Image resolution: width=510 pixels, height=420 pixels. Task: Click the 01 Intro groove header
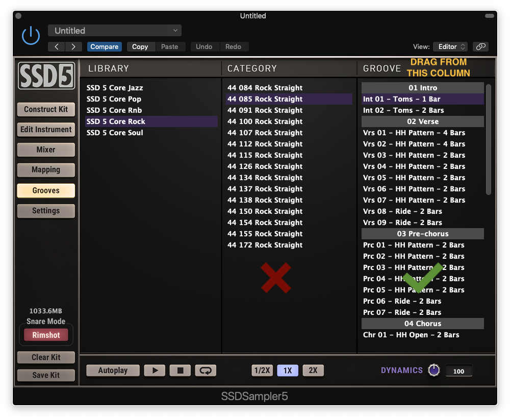point(423,88)
